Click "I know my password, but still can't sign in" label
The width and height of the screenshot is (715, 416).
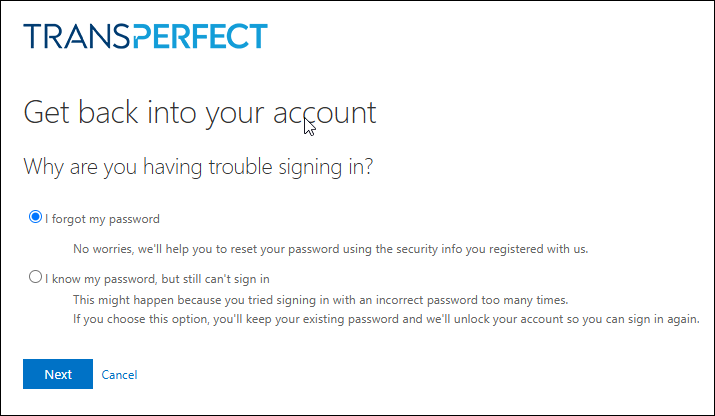pos(158,279)
